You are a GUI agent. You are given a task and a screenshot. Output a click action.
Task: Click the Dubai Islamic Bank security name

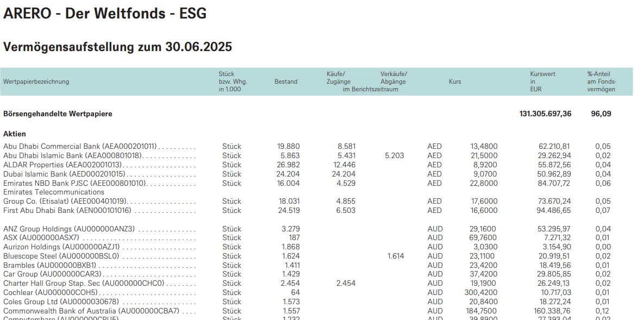(x=64, y=174)
